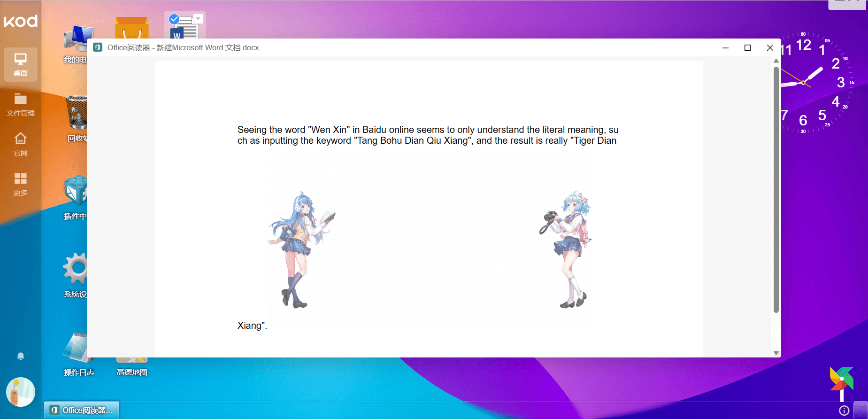Click the scroll down arrow in the document
The image size is (868, 419).
click(x=776, y=353)
